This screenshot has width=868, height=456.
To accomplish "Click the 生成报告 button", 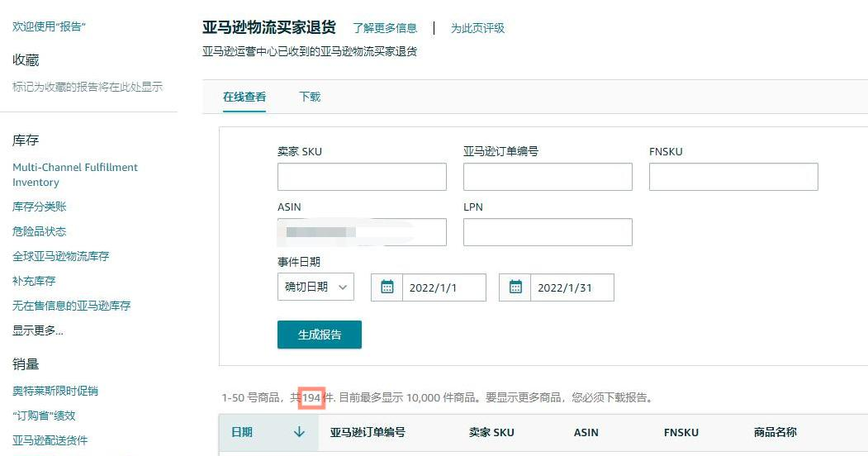I will click(x=320, y=335).
